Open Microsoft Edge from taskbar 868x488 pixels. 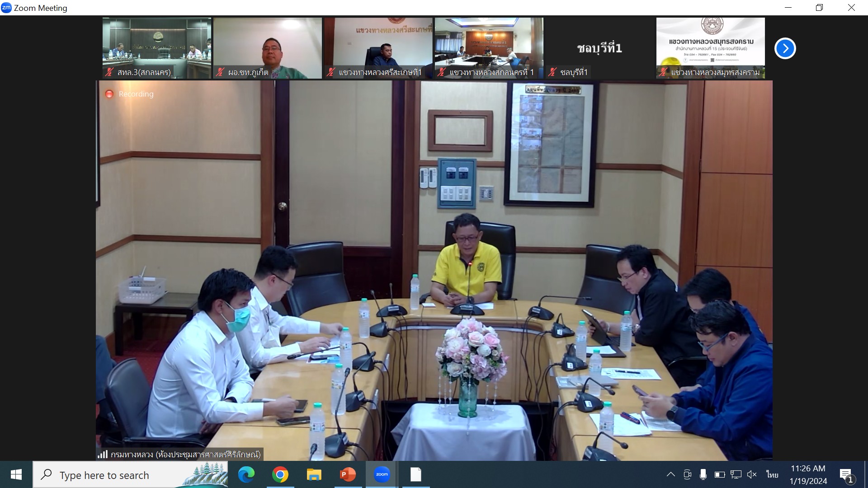click(246, 474)
